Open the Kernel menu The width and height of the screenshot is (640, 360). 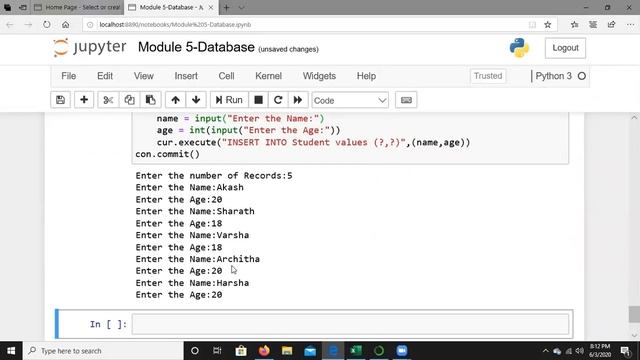click(x=269, y=76)
